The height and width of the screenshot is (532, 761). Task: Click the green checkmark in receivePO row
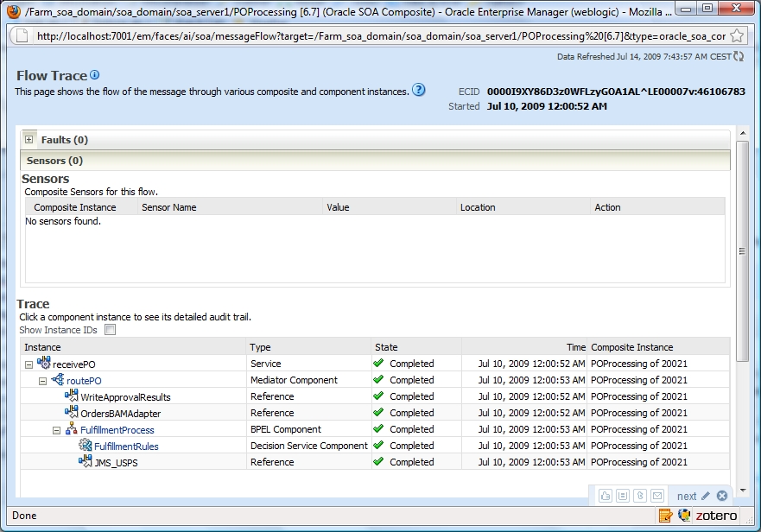point(378,363)
